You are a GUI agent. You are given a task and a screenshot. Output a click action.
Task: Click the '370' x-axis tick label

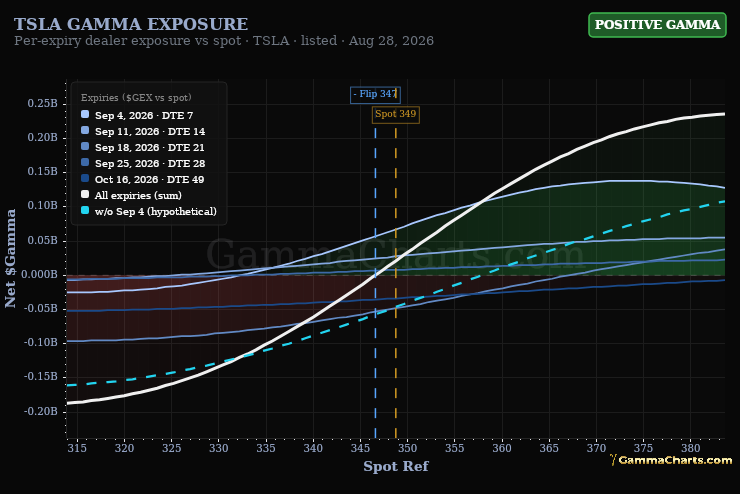pos(596,448)
